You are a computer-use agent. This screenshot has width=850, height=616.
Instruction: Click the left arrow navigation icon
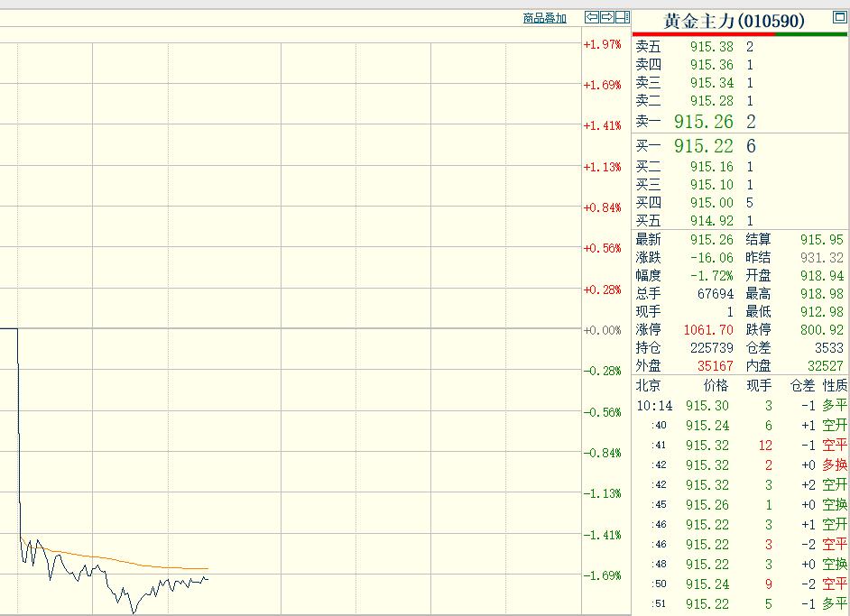point(591,17)
